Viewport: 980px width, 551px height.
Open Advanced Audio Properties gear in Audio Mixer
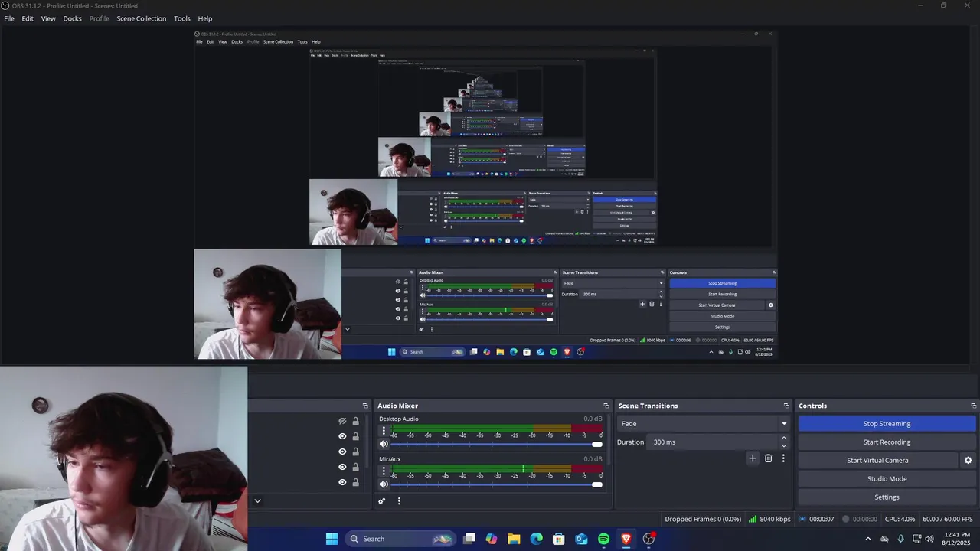[x=382, y=501]
